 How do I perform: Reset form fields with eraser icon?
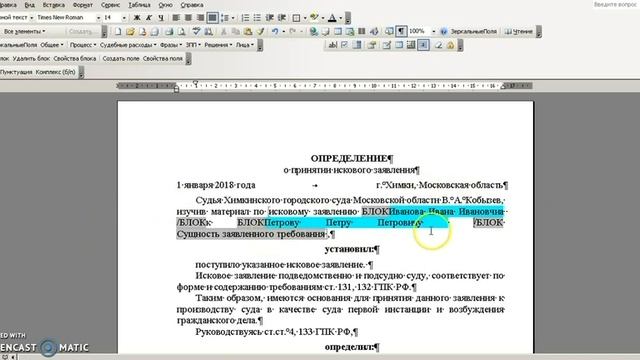click(x=438, y=45)
